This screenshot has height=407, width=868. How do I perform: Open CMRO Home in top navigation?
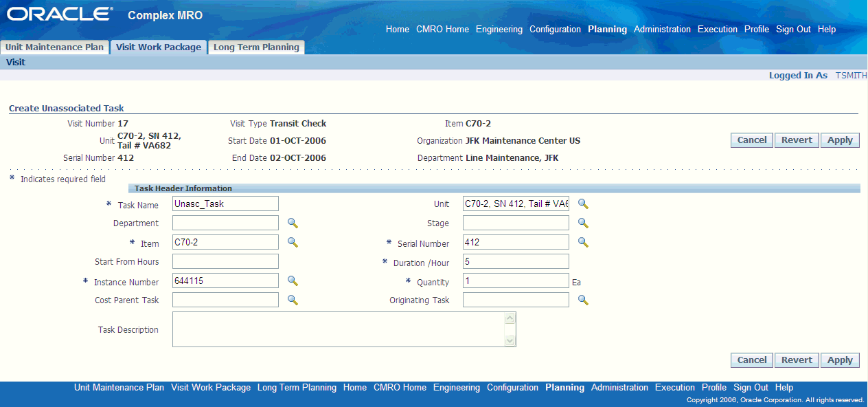[x=442, y=29]
